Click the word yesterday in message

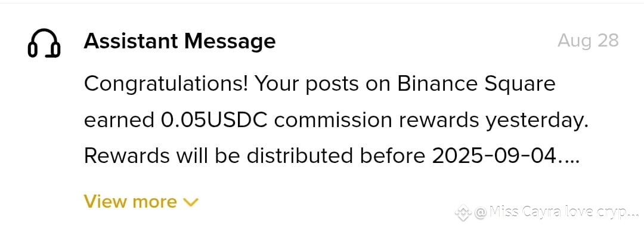click(537, 121)
